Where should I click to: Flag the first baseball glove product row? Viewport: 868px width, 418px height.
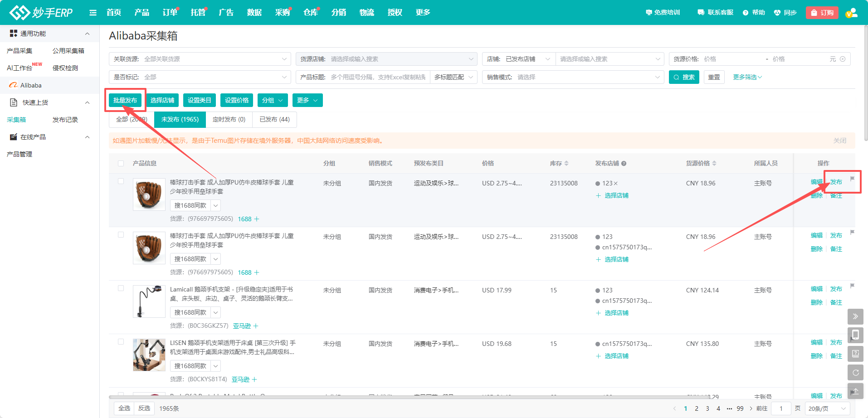click(852, 179)
